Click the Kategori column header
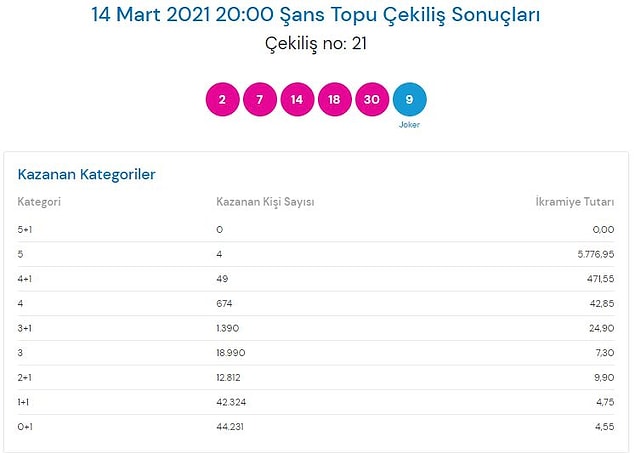The height and width of the screenshot is (453, 635). pos(39,202)
